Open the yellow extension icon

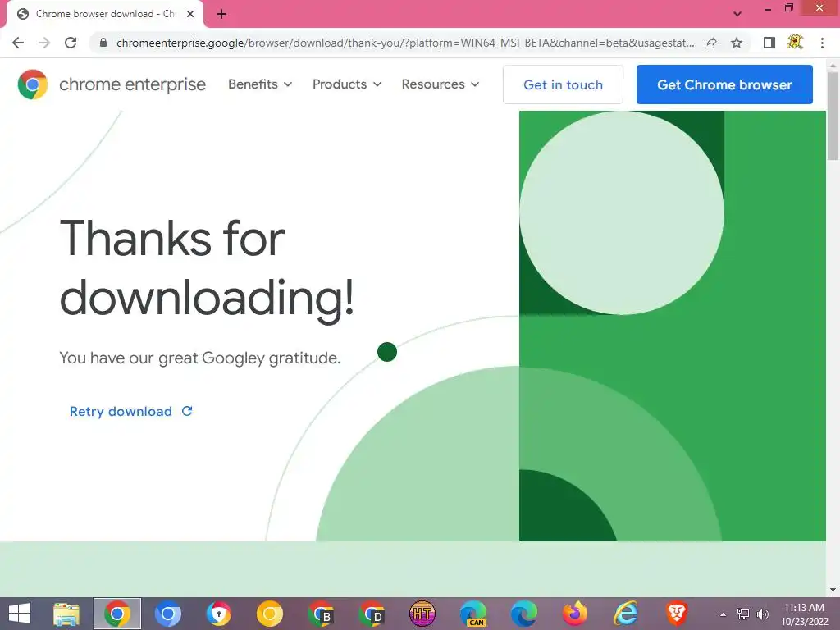pyautogui.click(x=795, y=43)
